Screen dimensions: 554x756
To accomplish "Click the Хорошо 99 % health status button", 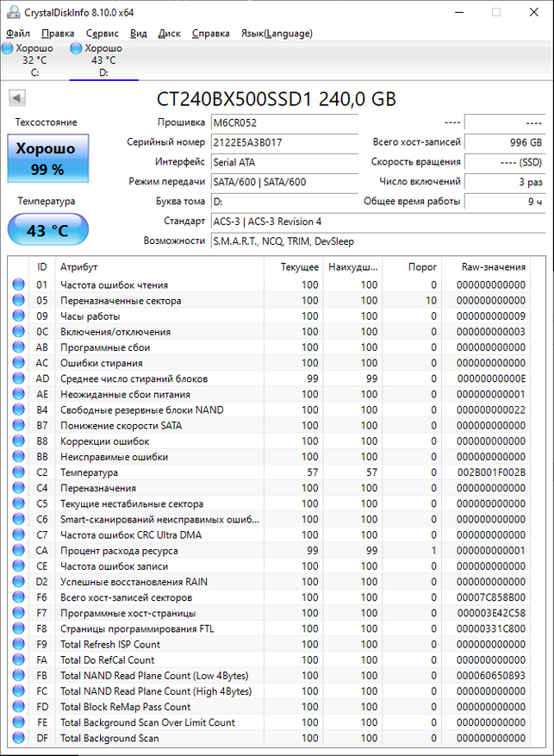I will click(47, 158).
